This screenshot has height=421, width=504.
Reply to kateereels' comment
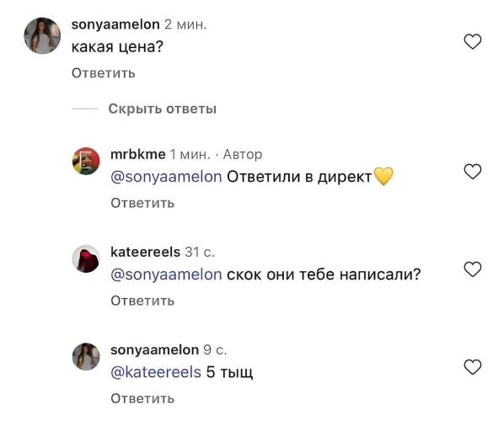[x=142, y=301]
